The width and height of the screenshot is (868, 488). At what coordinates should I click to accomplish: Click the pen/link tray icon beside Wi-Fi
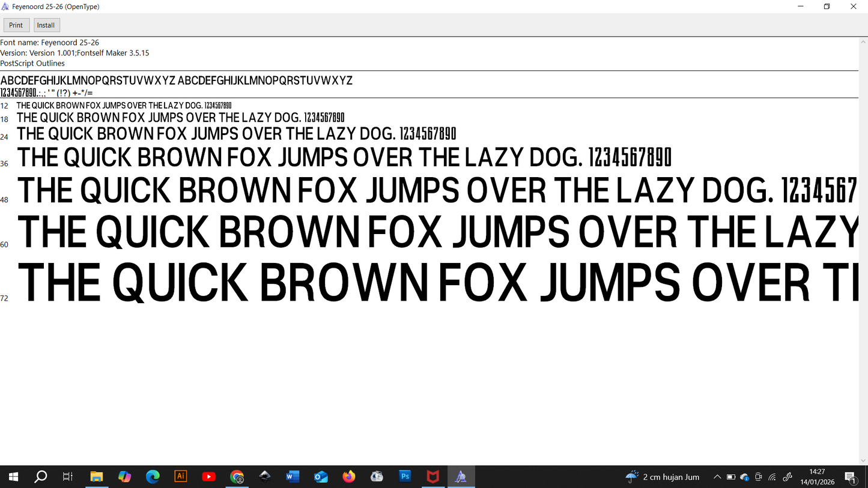(x=788, y=477)
